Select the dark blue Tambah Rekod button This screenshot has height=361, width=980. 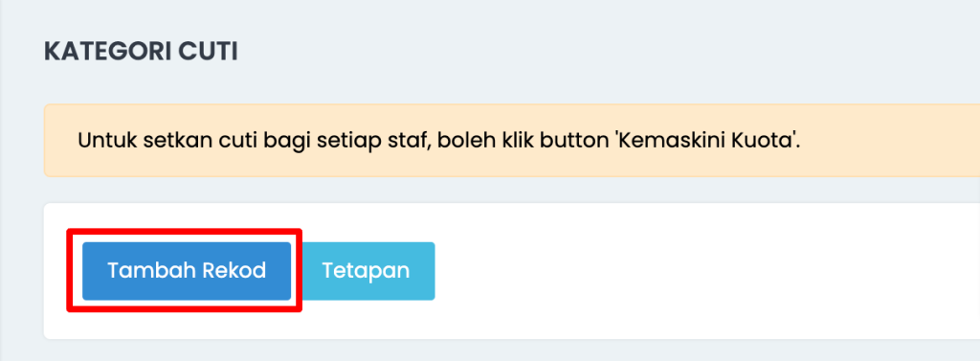pos(187,271)
